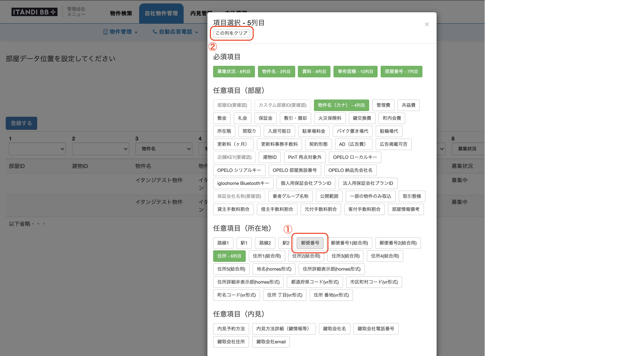The image size is (644, 356).
Task: Choose the 火災保険料 item
Action: click(x=330, y=118)
